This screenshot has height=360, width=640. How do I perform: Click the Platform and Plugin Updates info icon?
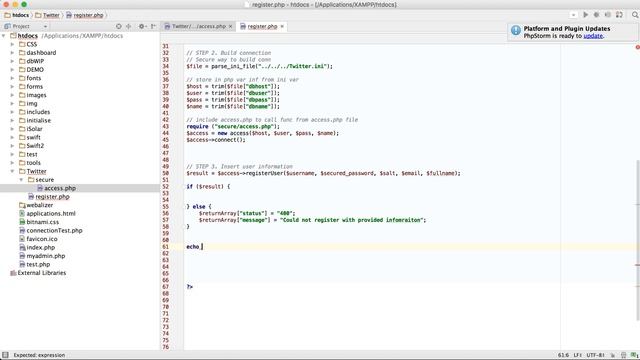(516, 30)
